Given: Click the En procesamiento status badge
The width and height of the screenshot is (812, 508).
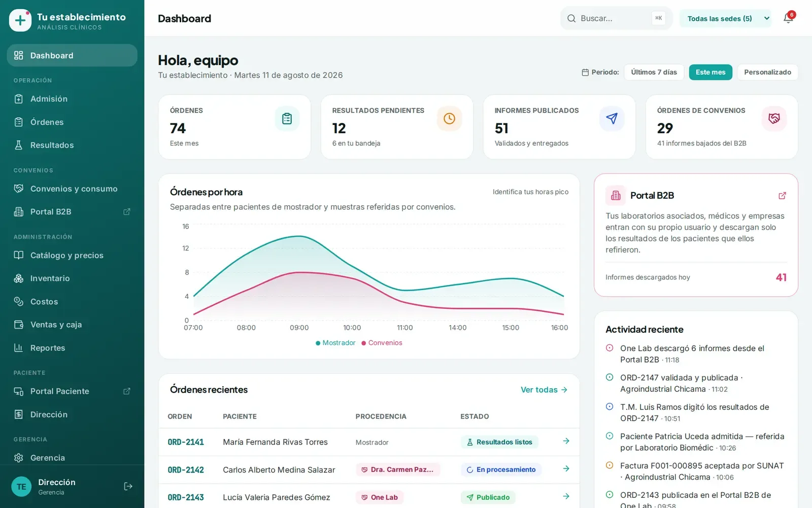Looking at the screenshot, I should pyautogui.click(x=501, y=469).
